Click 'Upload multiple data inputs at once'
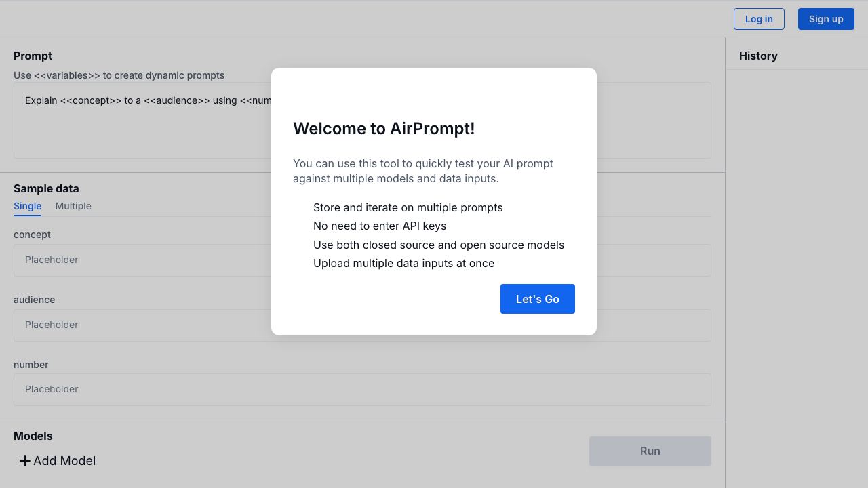Viewport: 868px width, 488px height. 404,263
